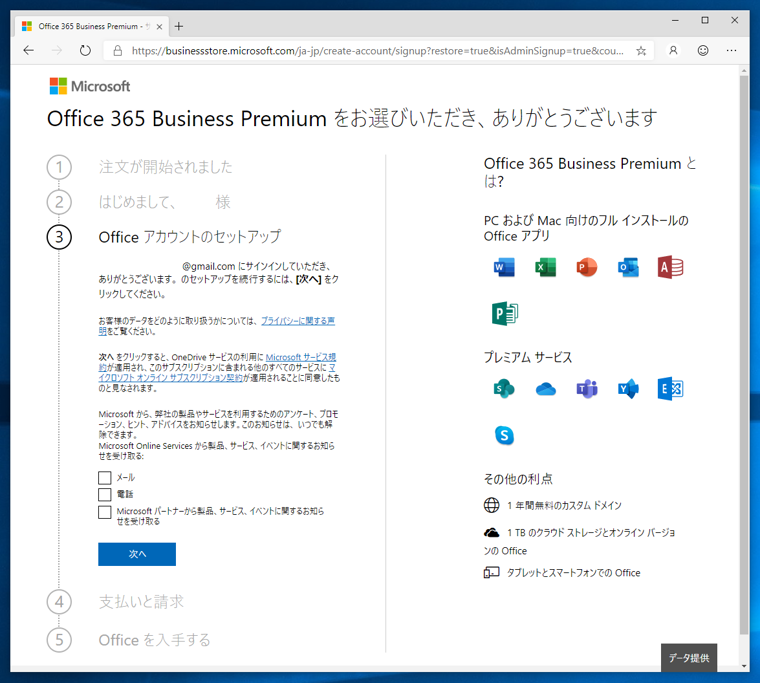760x683 pixels.
Task: Click the その他の利点 heading
Action: click(518, 479)
